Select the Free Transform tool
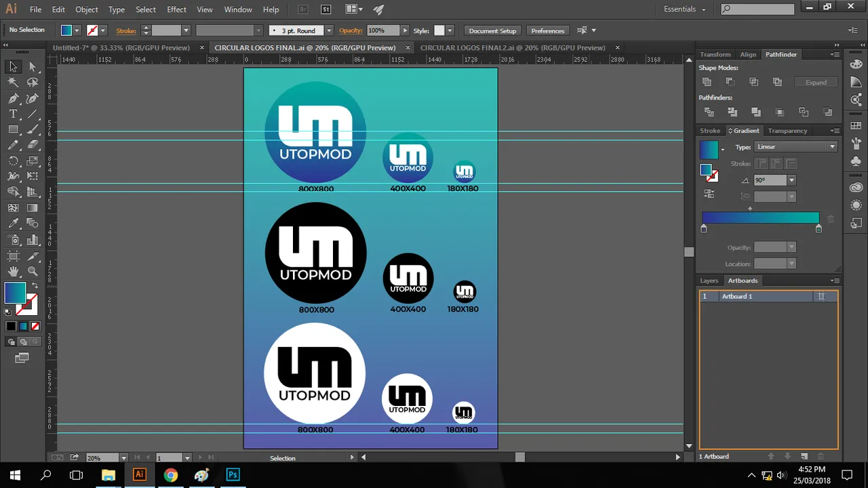The height and width of the screenshot is (488, 868). coord(33,176)
